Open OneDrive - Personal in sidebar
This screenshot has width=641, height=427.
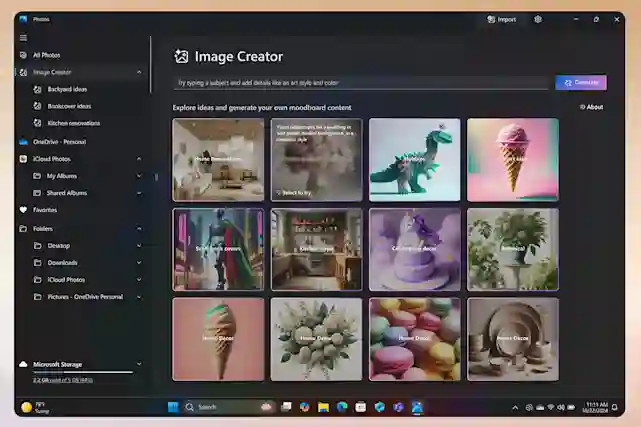[59, 142]
